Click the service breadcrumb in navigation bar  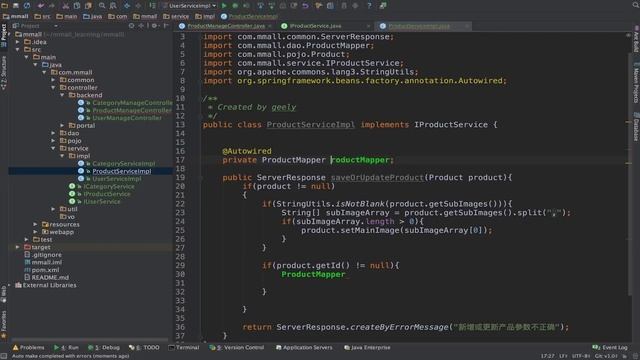(176, 16)
